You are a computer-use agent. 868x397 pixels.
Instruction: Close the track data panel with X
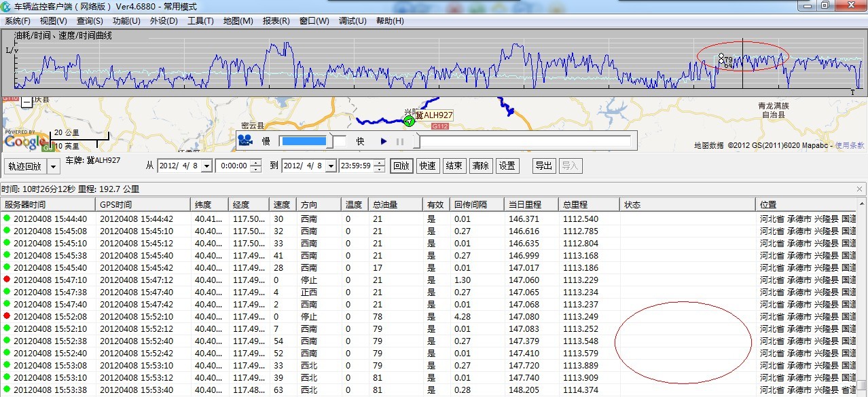pos(859,189)
